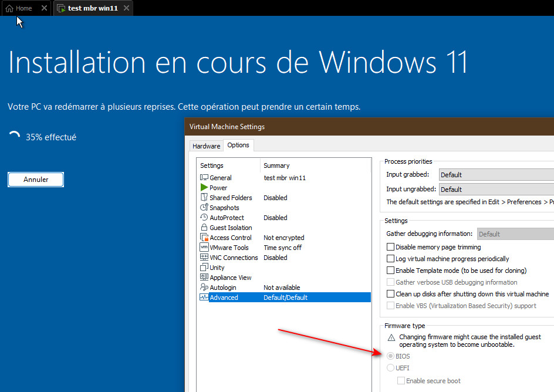Select the UEFI firmware radio button
554x392 pixels.
tap(390, 367)
